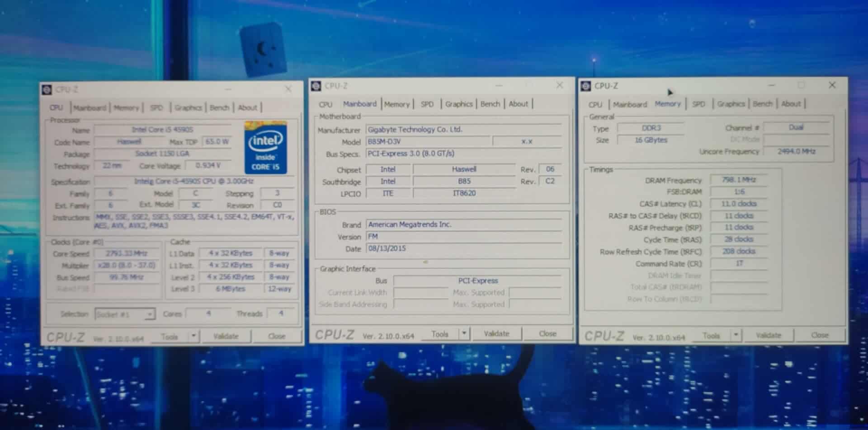Click the Core Voltage 0.934 V value
This screenshot has height=430, width=868.
click(208, 166)
